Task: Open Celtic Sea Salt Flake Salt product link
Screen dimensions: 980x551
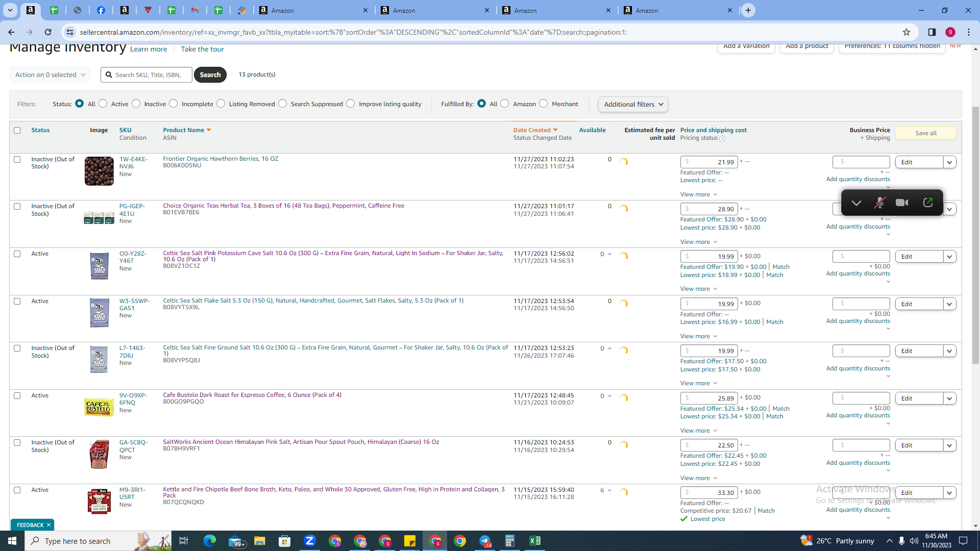Action: click(x=313, y=300)
